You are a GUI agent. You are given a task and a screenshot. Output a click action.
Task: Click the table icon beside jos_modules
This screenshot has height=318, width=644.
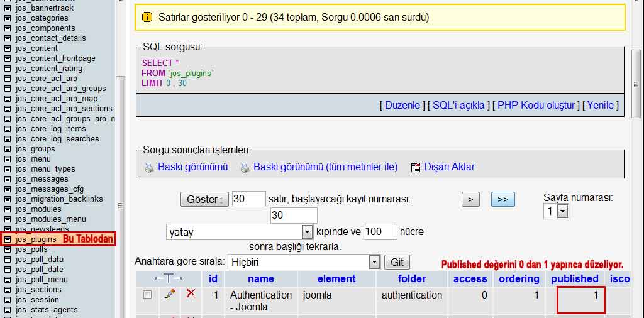[8, 209]
